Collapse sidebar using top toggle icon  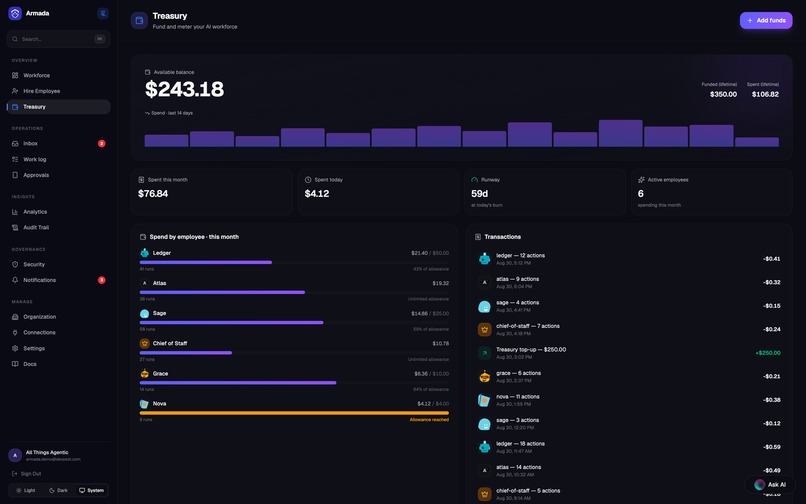pyautogui.click(x=103, y=13)
